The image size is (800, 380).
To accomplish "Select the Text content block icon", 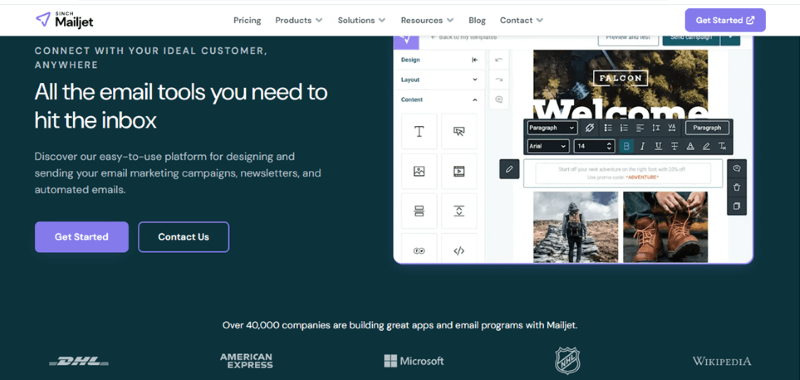I will (x=419, y=132).
